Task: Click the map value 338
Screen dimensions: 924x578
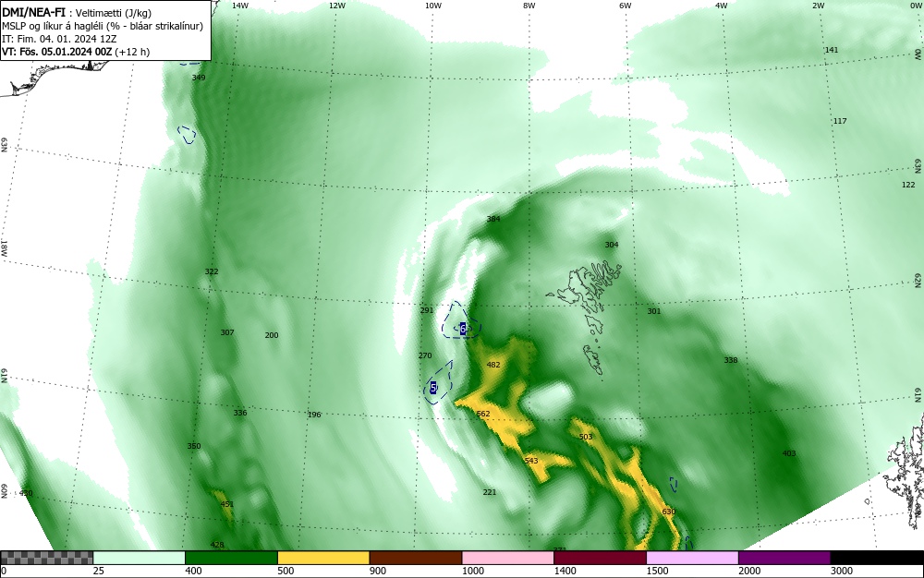Action: pyautogui.click(x=731, y=359)
